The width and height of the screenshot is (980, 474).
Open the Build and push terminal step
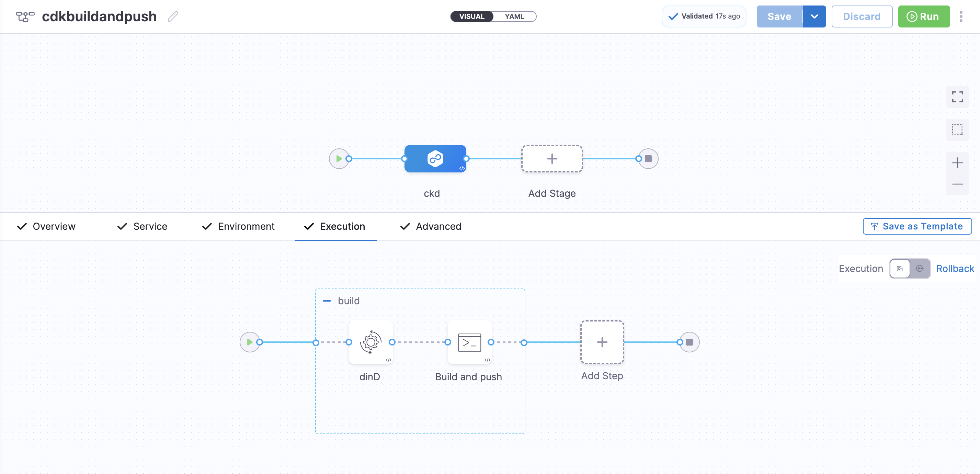coord(469,342)
